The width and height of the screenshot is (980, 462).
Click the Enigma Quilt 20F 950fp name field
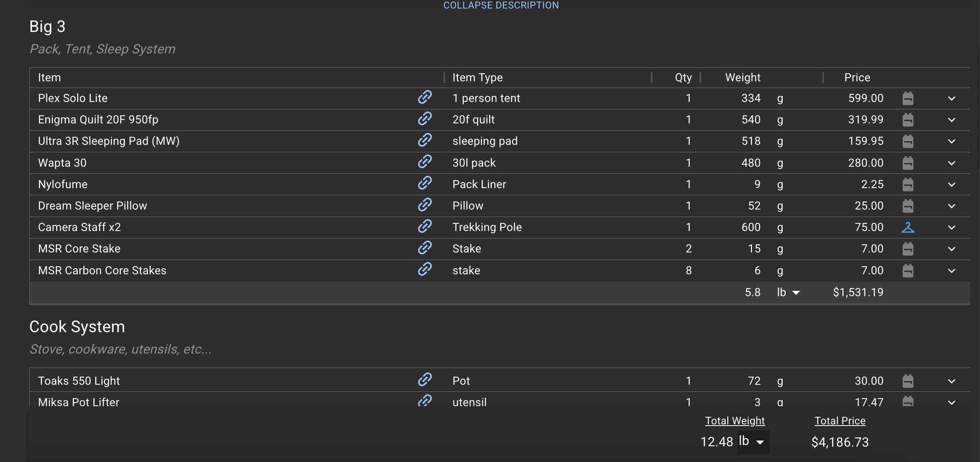coord(98,120)
